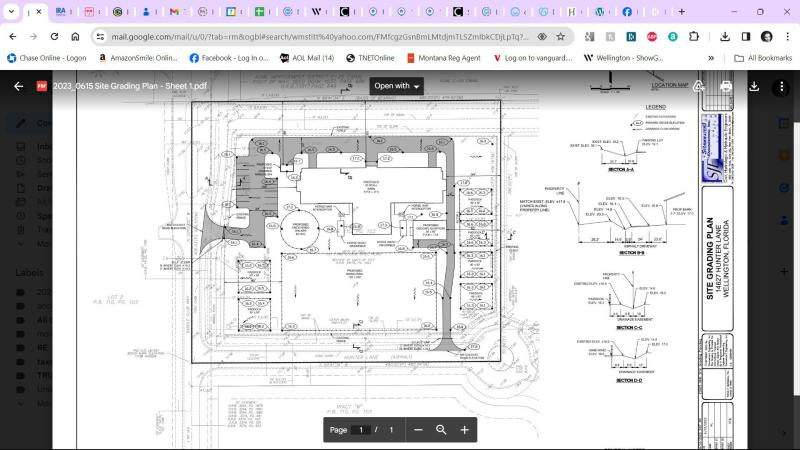Click the Add to Drive icon
800x450 pixels.
click(x=699, y=86)
